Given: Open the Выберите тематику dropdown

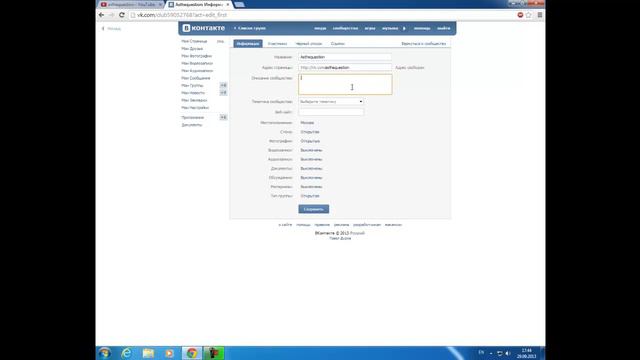Looking at the screenshot, I should click(331, 101).
